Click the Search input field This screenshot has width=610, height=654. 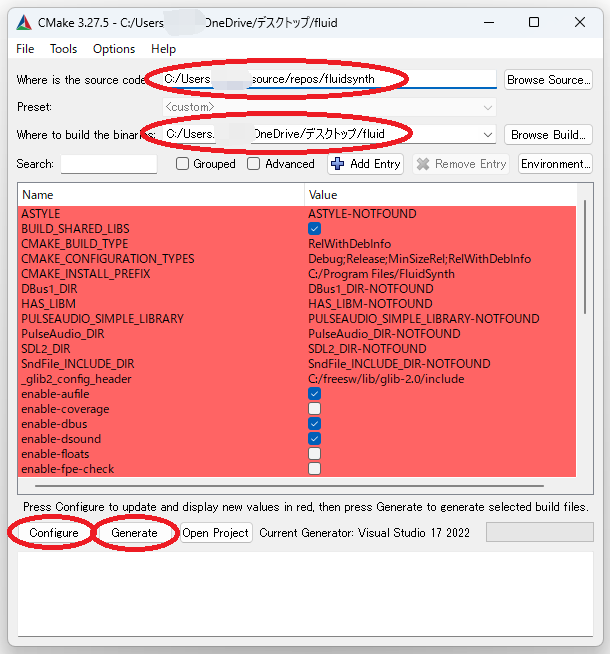point(109,164)
